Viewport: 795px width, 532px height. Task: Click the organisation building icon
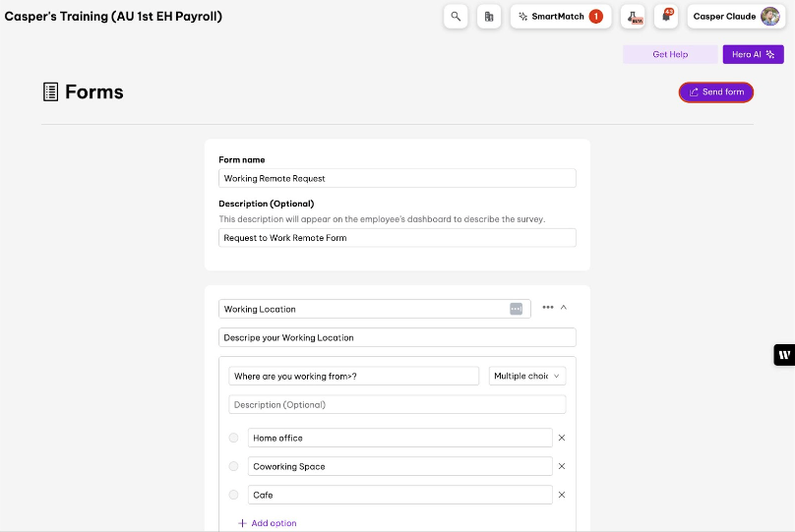[x=489, y=17]
